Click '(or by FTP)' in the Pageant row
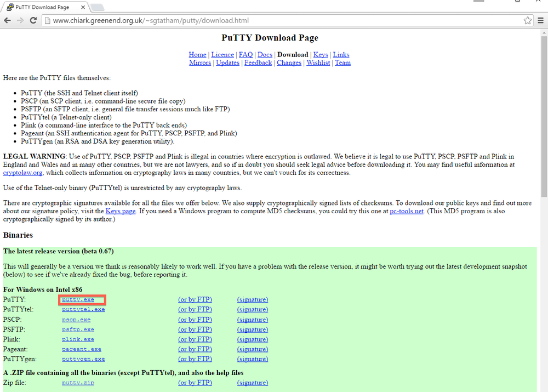The image size is (548, 392). 195,349
